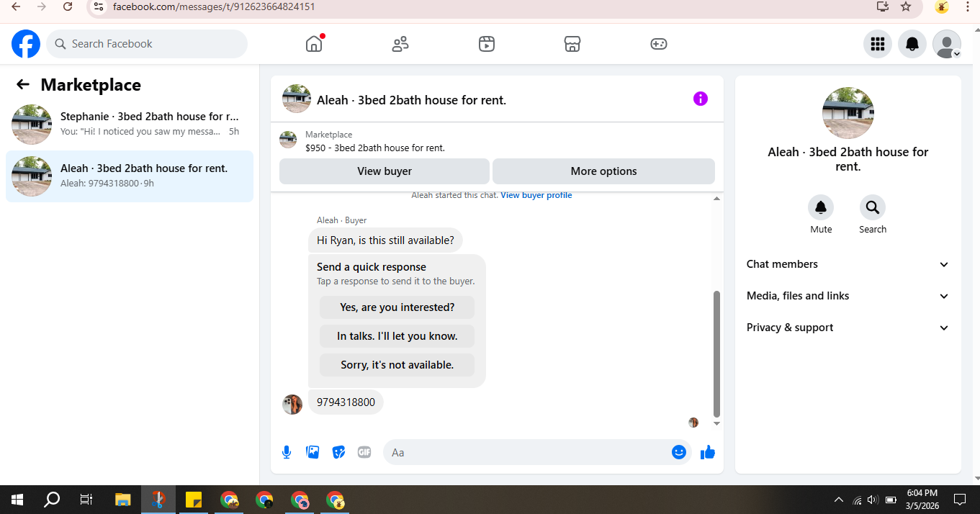Send quick response 'Sorry, it's not available.'

click(397, 365)
